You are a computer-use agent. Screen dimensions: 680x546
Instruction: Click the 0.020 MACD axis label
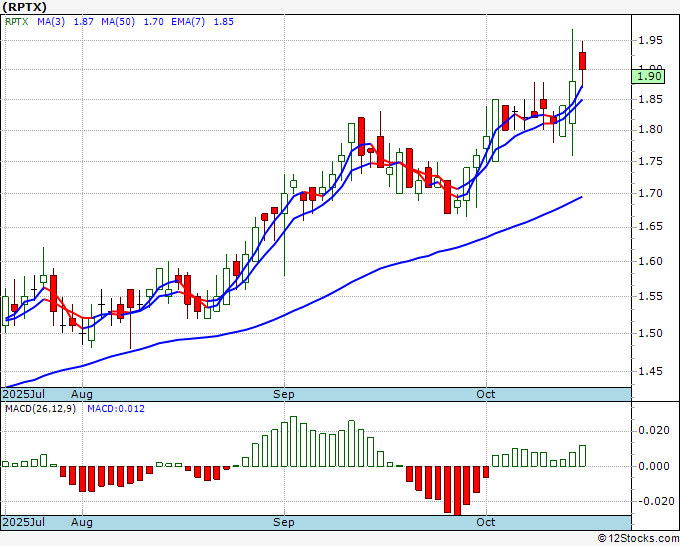pos(654,430)
